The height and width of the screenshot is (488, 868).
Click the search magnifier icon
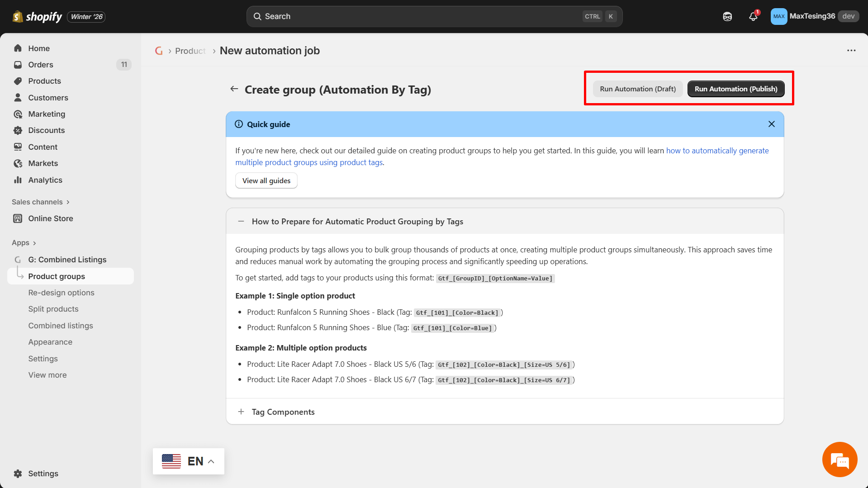(257, 16)
